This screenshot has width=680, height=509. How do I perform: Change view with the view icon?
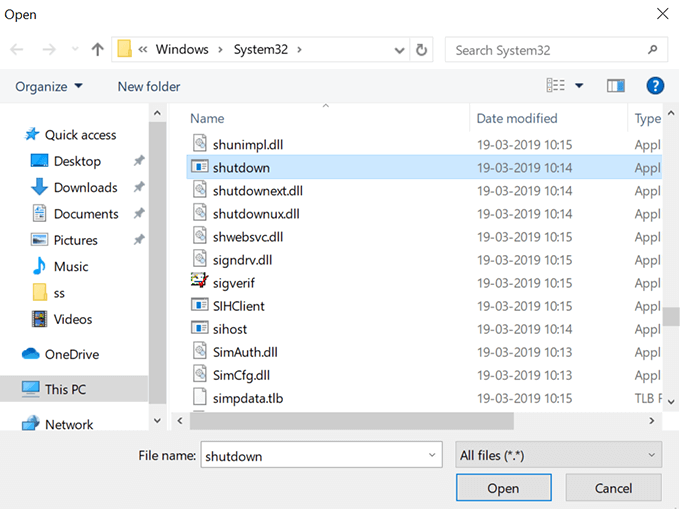(556, 85)
